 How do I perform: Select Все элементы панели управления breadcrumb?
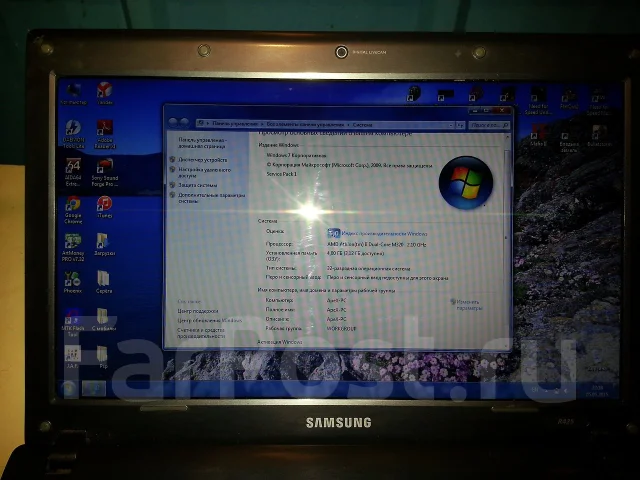[x=305, y=124]
